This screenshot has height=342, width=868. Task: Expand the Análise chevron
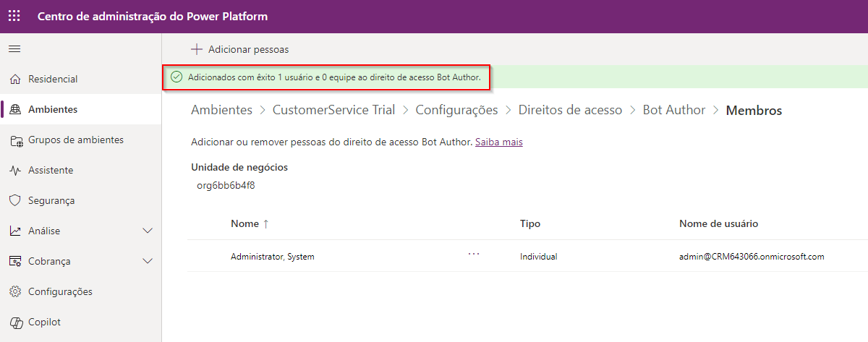148,231
